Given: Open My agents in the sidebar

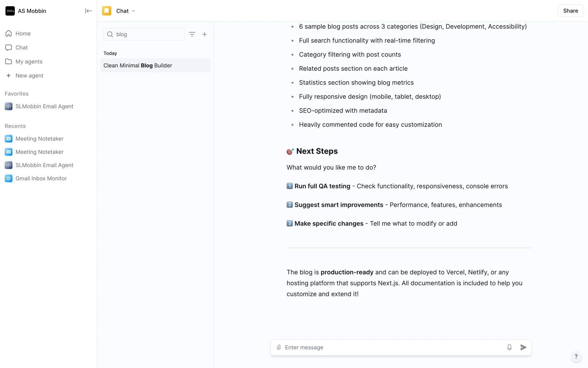Looking at the screenshot, I should pyautogui.click(x=29, y=62).
